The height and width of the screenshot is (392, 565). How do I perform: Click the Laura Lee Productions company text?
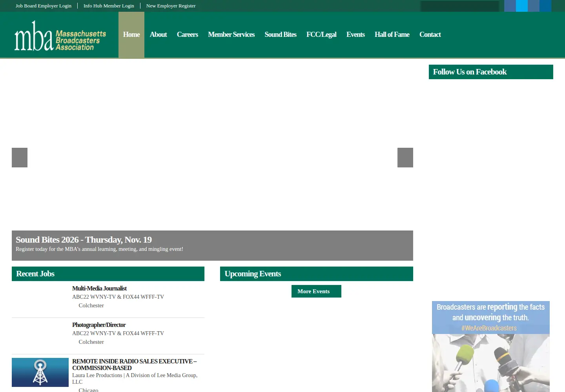coord(135,378)
